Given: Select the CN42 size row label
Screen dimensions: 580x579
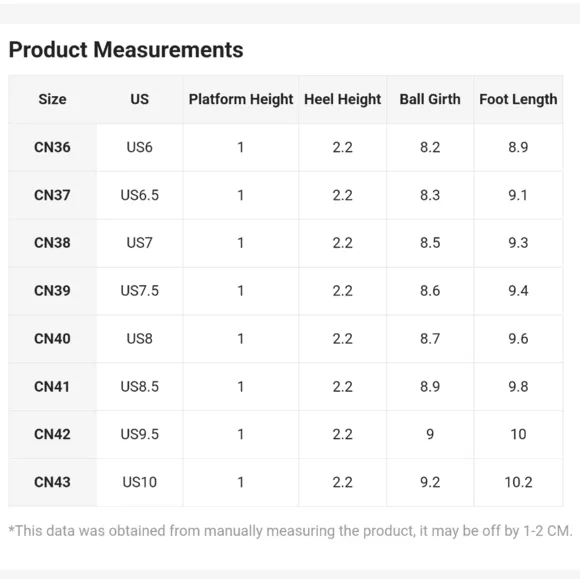Looking at the screenshot, I should pyautogui.click(x=52, y=434).
